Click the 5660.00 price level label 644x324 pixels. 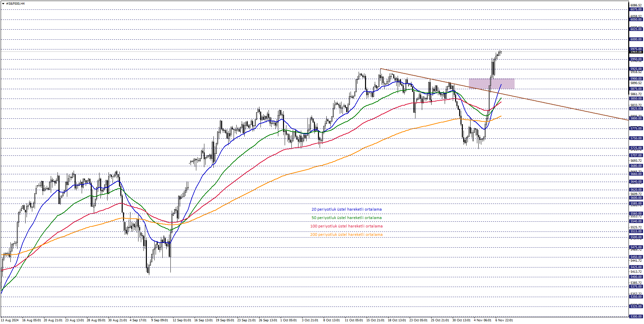(636, 174)
